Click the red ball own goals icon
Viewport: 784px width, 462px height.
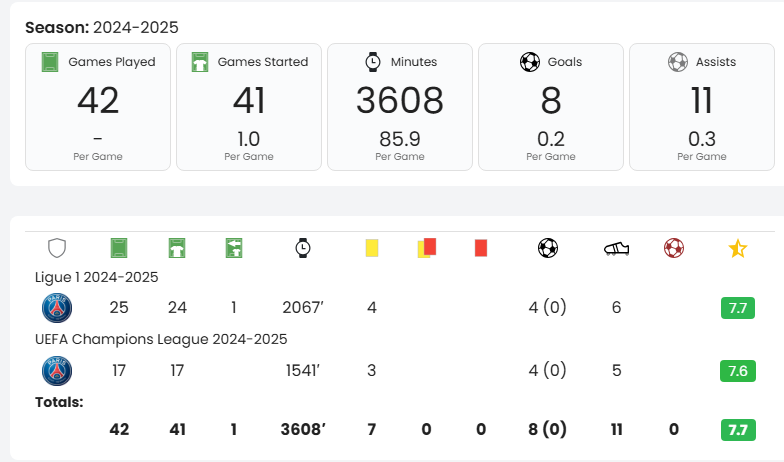pos(673,247)
